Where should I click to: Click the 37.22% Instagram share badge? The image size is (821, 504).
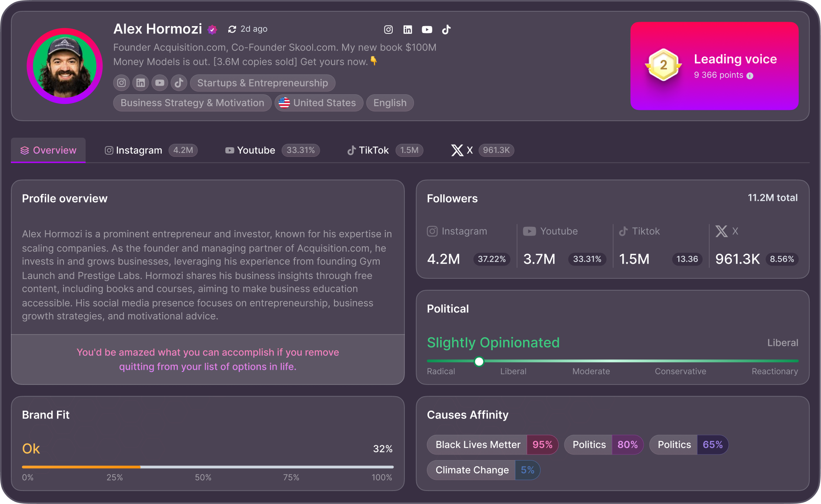click(x=491, y=259)
